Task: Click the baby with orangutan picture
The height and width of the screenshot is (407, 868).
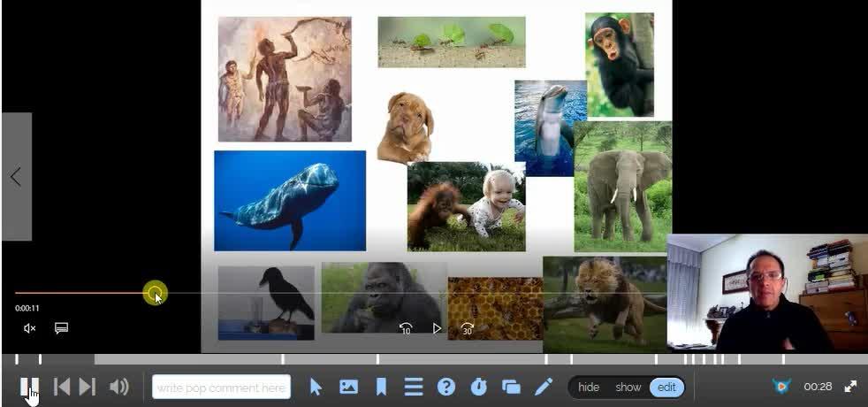Action: 466,206
